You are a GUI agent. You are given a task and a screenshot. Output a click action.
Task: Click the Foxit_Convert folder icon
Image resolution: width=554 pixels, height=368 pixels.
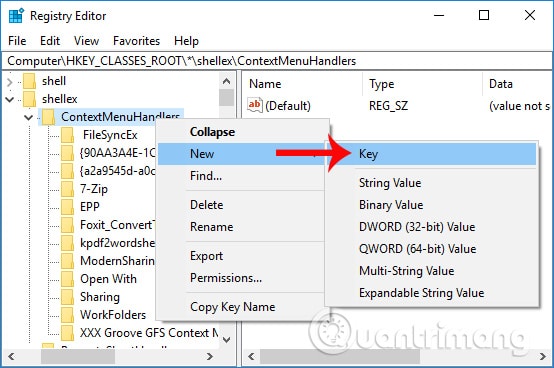[x=67, y=225]
